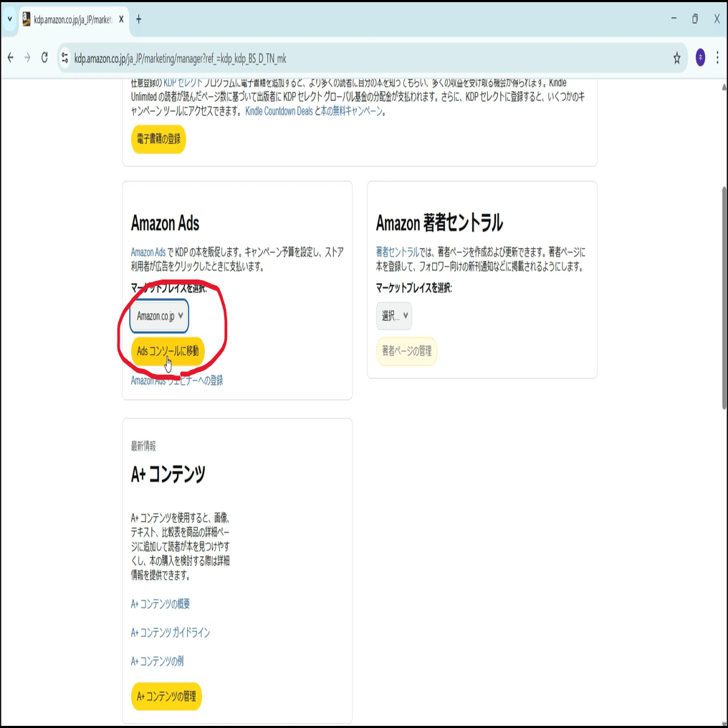Minimize the browser window

click(674, 18)
